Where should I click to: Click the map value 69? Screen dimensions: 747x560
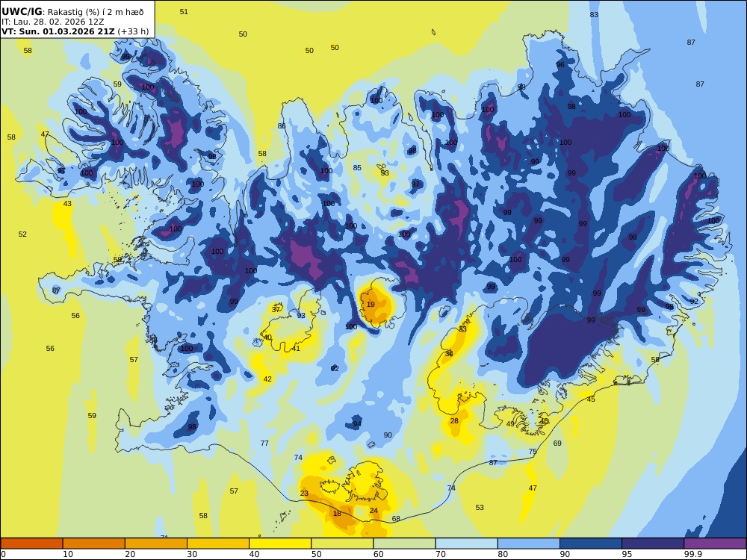click(557, 444)
